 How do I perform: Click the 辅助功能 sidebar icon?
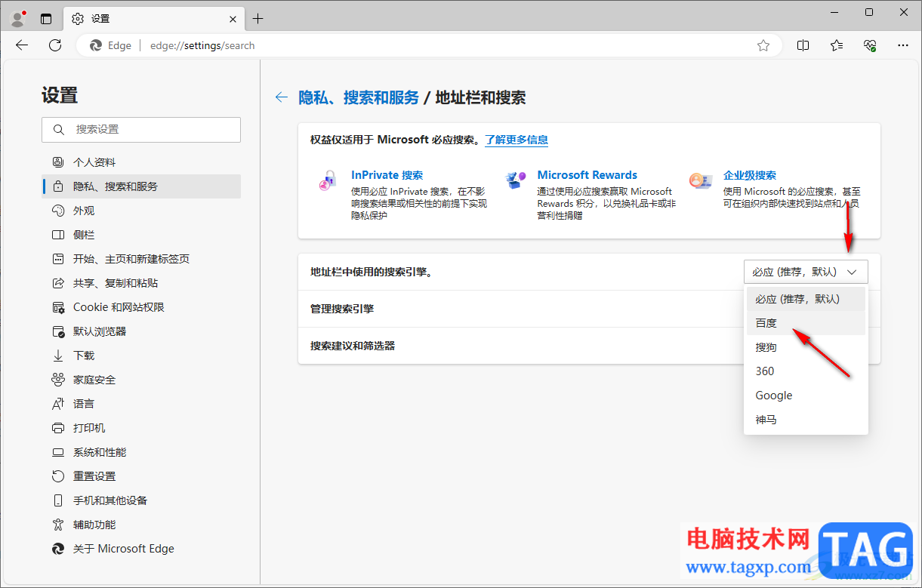point(58,525)
